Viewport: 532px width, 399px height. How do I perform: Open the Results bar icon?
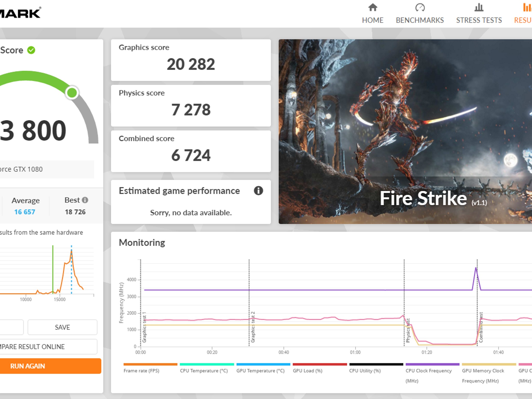tap(527, 7)
